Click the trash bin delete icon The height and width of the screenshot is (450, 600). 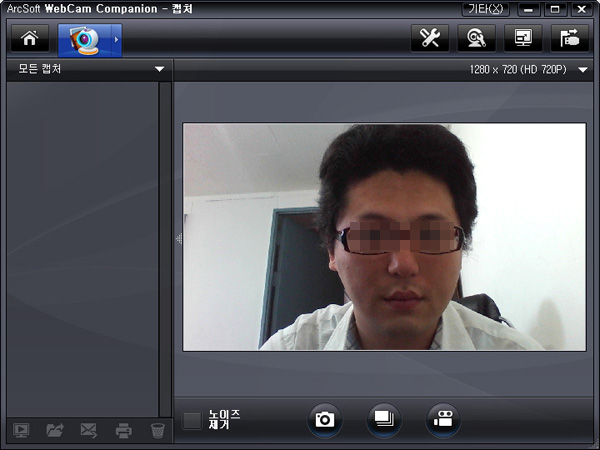tap(158, 430)
